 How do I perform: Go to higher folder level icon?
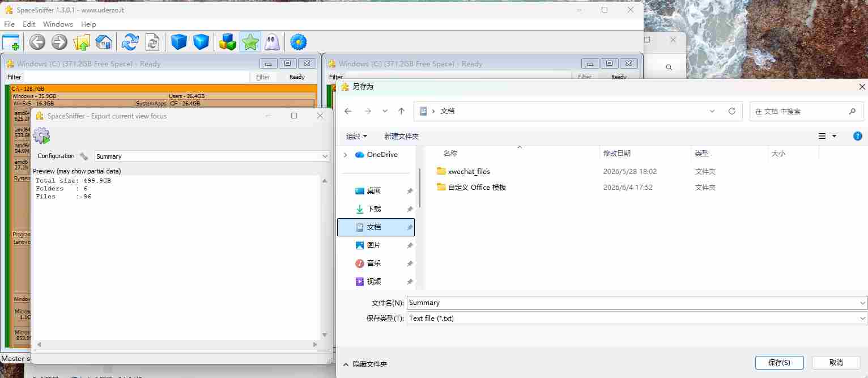pos(82,42)
